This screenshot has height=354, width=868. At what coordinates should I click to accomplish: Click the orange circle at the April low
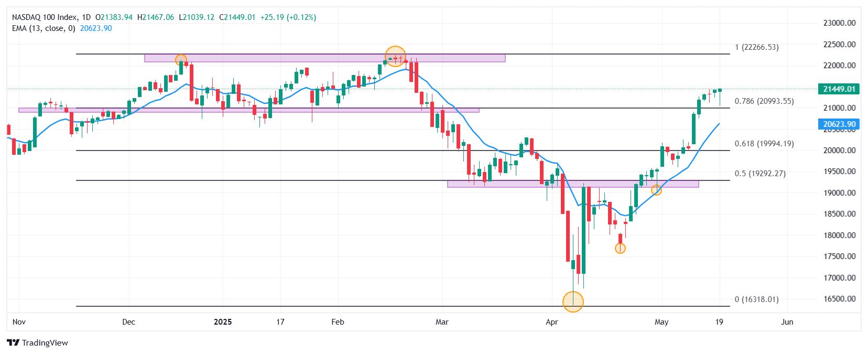[573, 301]
